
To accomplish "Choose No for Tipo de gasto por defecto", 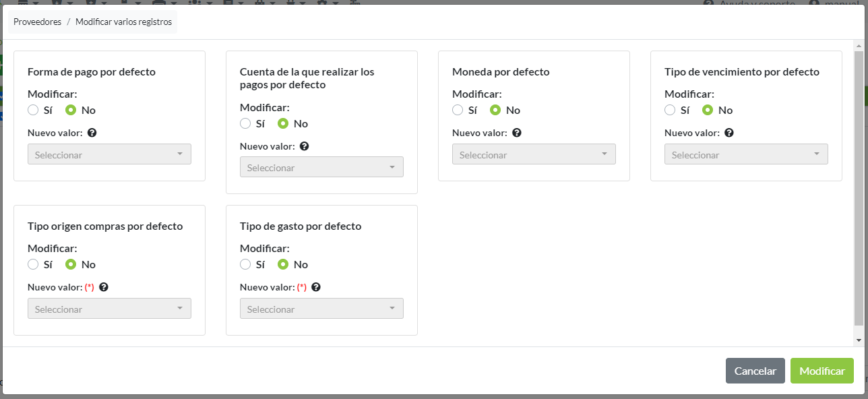I will pos(283,265).
